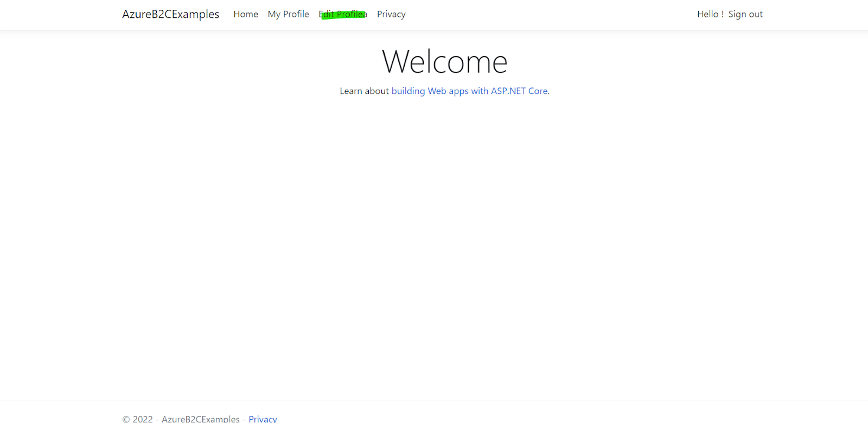The image size is (868, 423).
Task: Click the Hello ! greeting text
Action: [710, 14]
